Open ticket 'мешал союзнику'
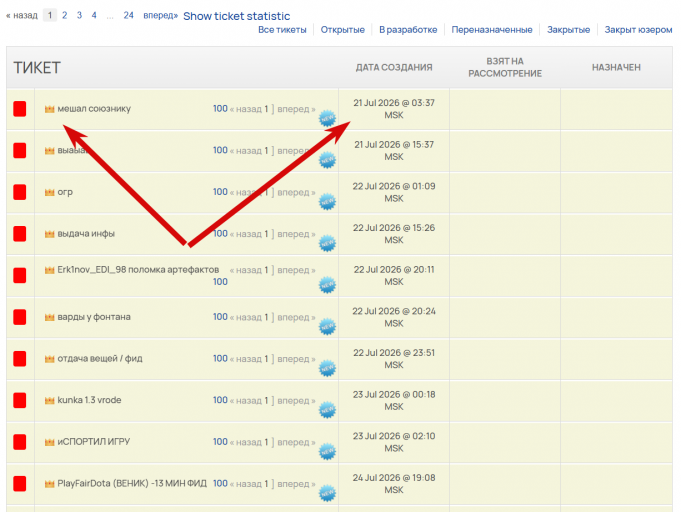Image resolution: width=681 pixels, height=512 pixels. click(x=94, y=109)
